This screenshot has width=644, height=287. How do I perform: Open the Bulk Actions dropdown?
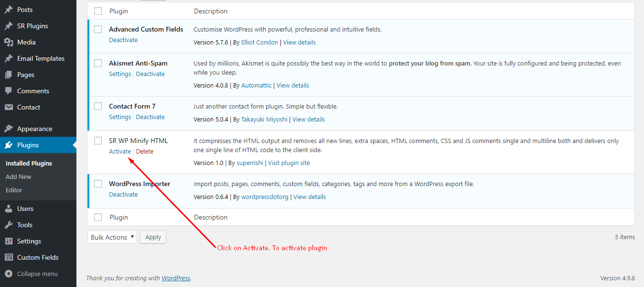point(112,237)
